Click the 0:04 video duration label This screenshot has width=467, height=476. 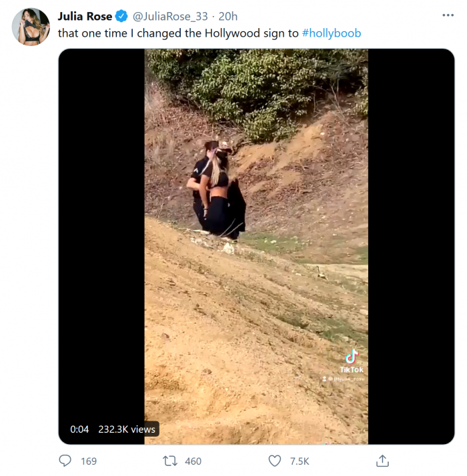(79, 429)
